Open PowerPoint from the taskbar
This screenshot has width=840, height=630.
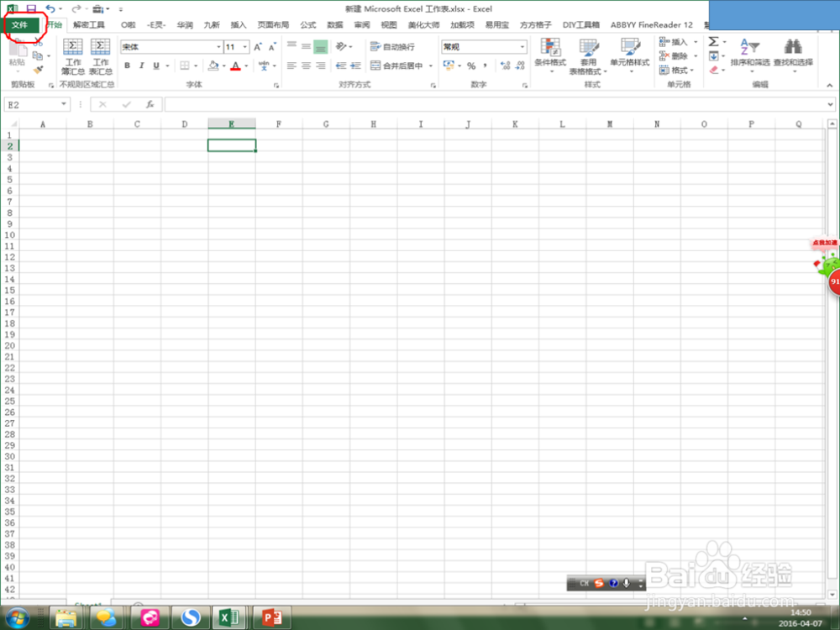[272, 617]
